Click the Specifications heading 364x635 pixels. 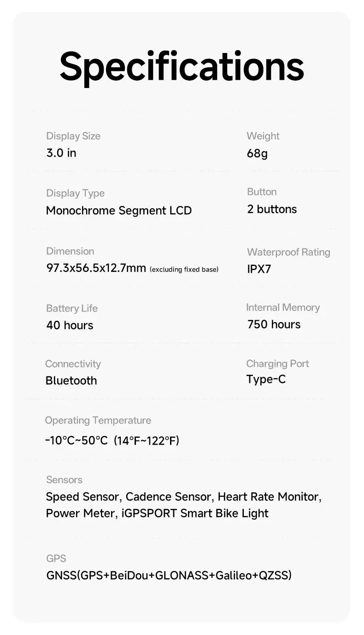pyautogui.click(x=182, y=67)
